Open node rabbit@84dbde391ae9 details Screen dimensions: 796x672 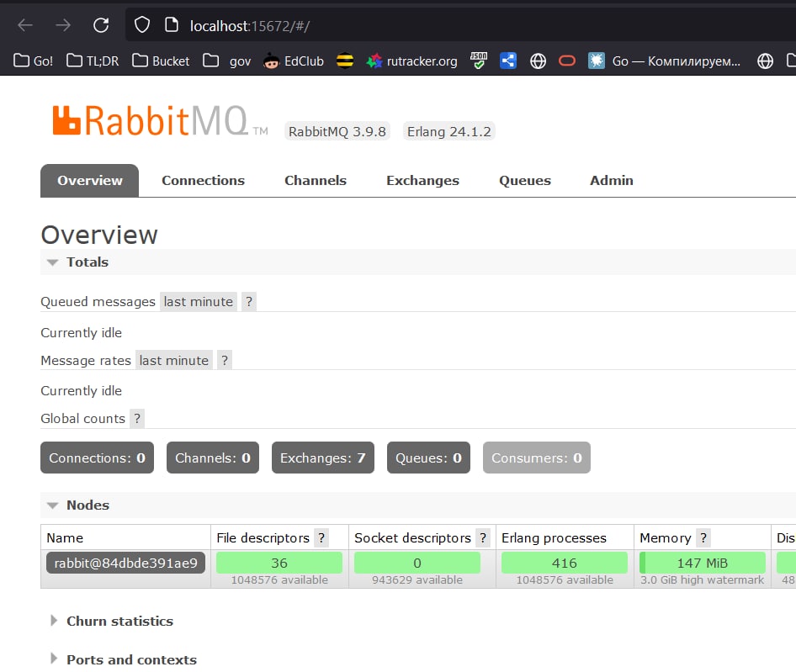pos(125,563)
